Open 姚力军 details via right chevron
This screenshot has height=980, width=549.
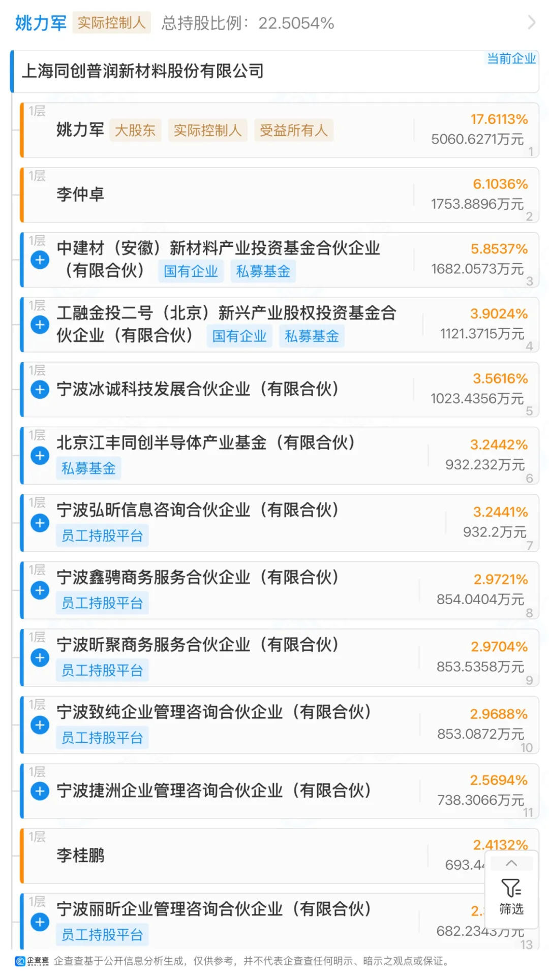click(531, 22)
